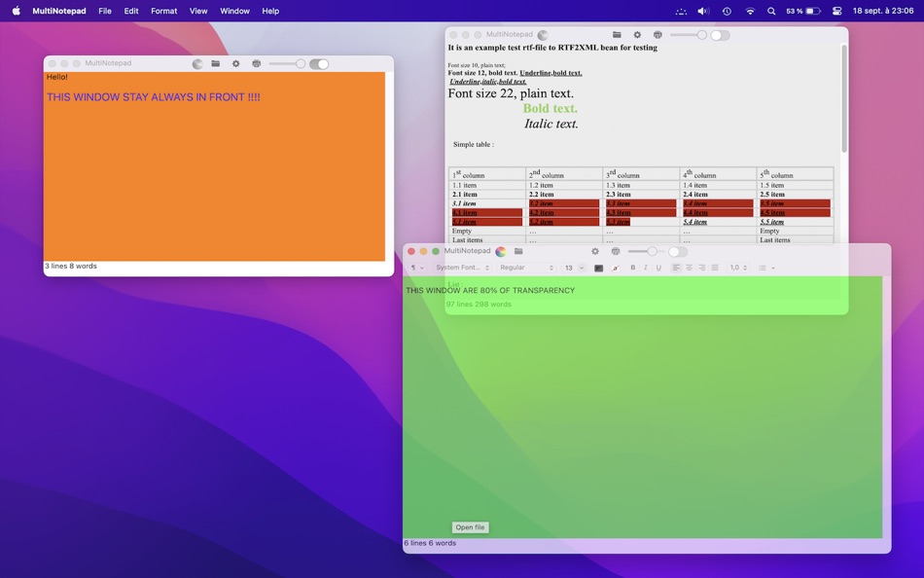This screenshot has width=924, height=578.
Task: Click the vertical scrollbar in the RTF window
Action: tap(844, 98)
